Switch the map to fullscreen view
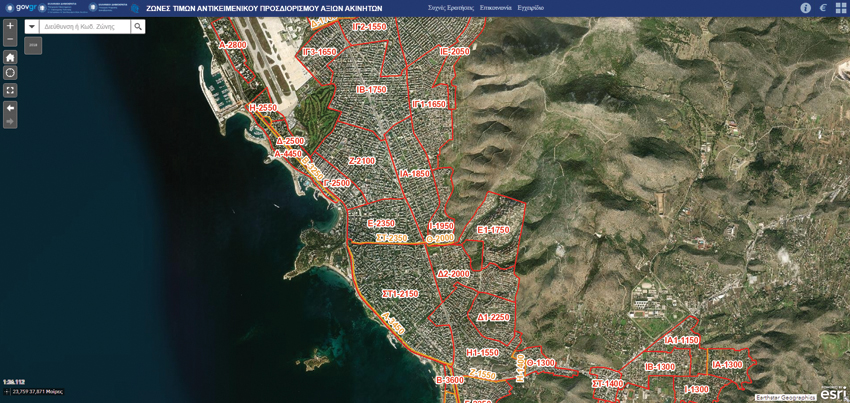 pos(10,90)
